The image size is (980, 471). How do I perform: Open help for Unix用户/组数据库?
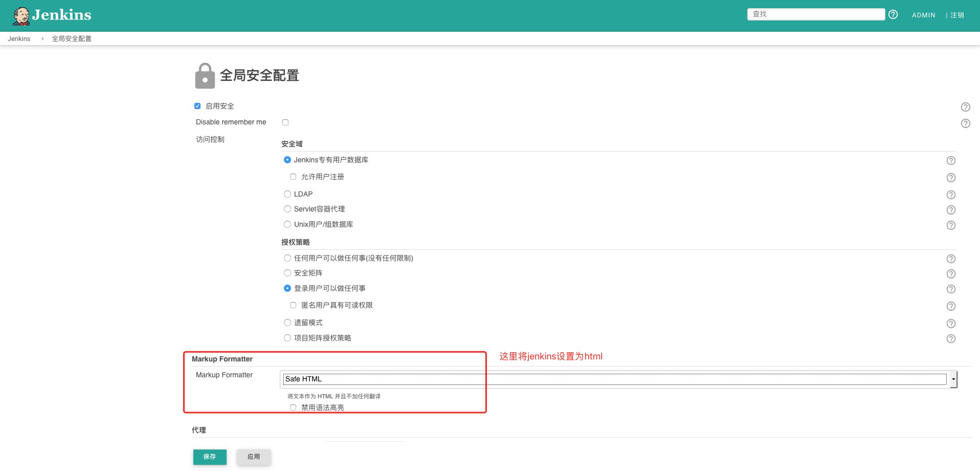pos(951,225)
